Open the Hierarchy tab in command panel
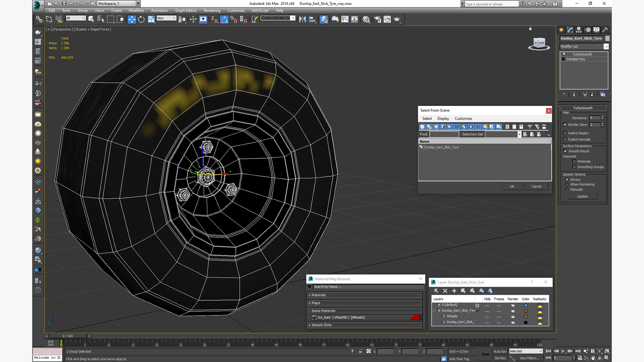 point(579,30)
